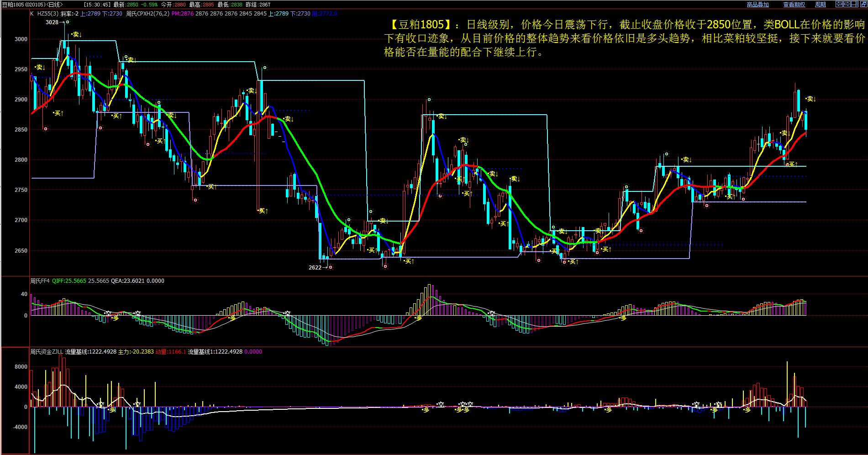Click the 2950 price axis label
The width and height of the screenshot is (868, 455).
click(x=21, y=69)
